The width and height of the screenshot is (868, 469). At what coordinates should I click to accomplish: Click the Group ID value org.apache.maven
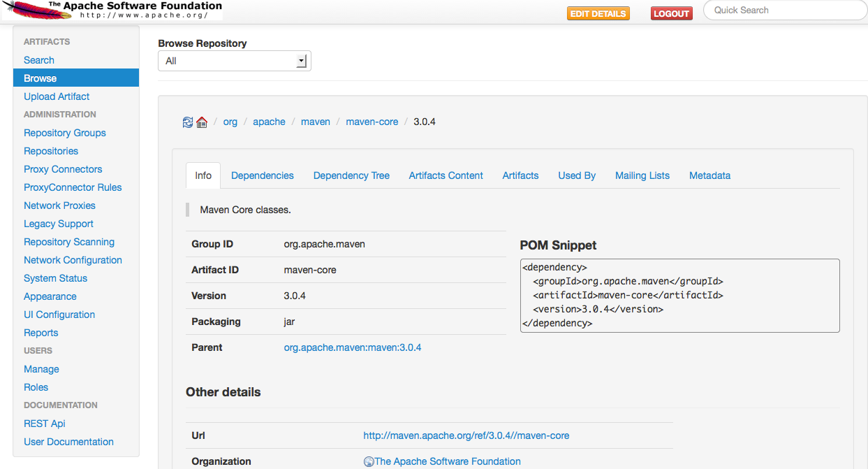[325, 244]
